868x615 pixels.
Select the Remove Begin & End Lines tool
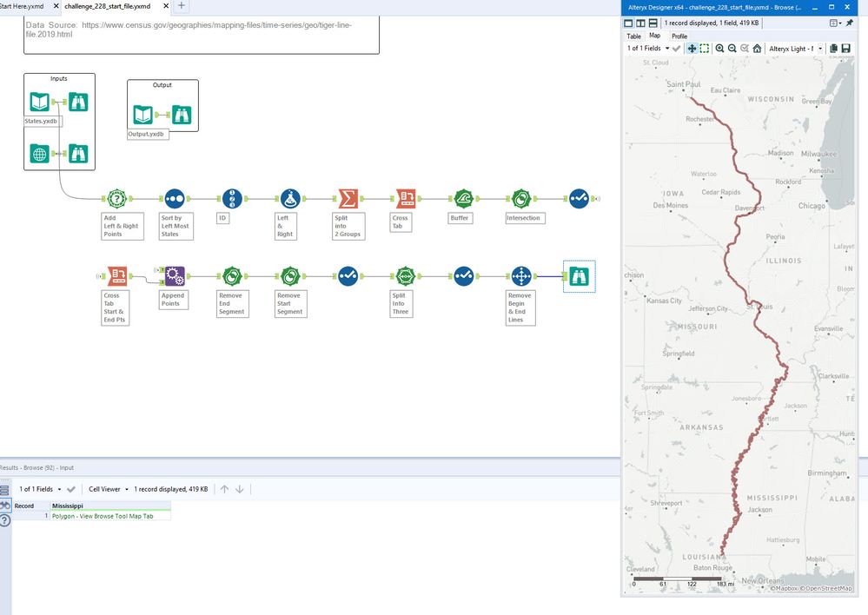tap(521, 275)
